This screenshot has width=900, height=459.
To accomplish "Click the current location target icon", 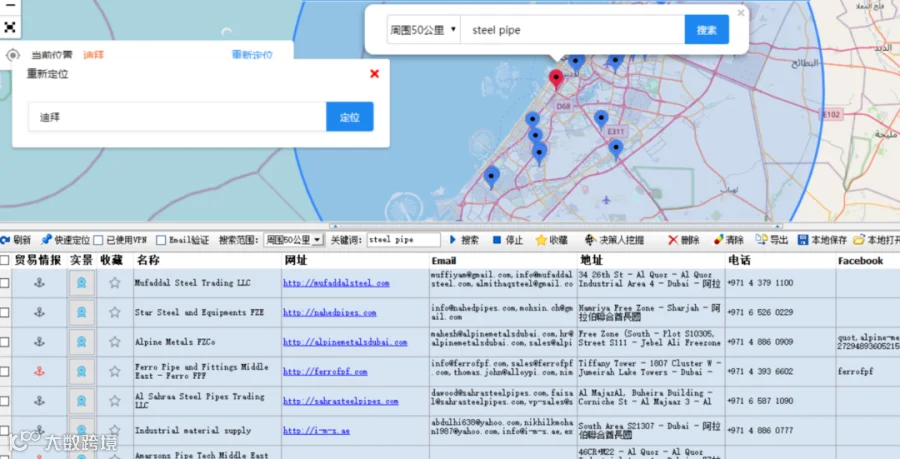I will (x=13, y=55).
